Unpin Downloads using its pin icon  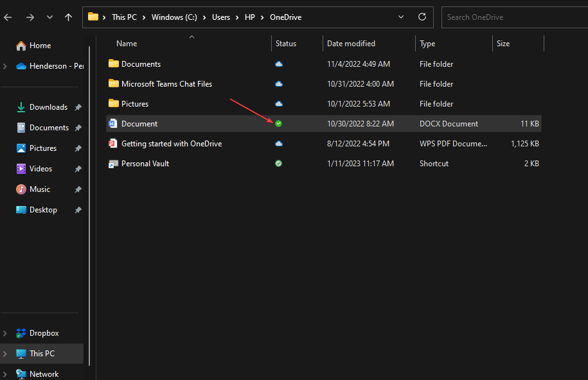pyautogui.click(x=78, y=107)
